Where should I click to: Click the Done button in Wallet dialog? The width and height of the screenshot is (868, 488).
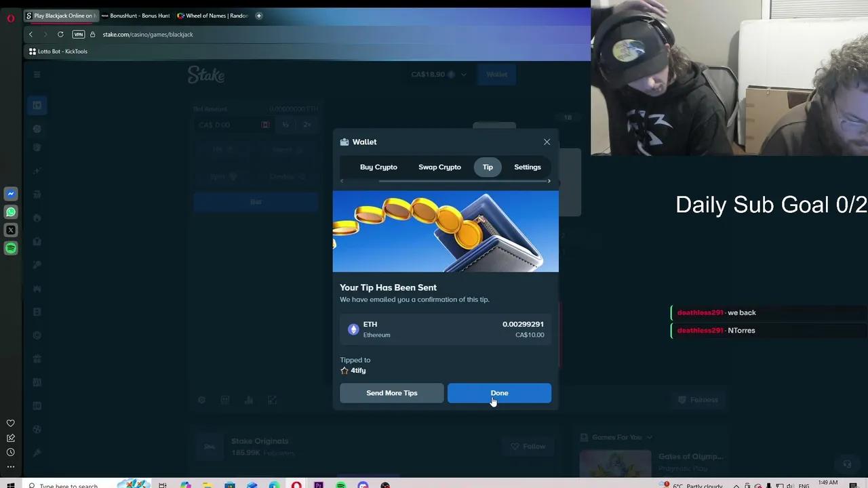[x=499, y=393]
